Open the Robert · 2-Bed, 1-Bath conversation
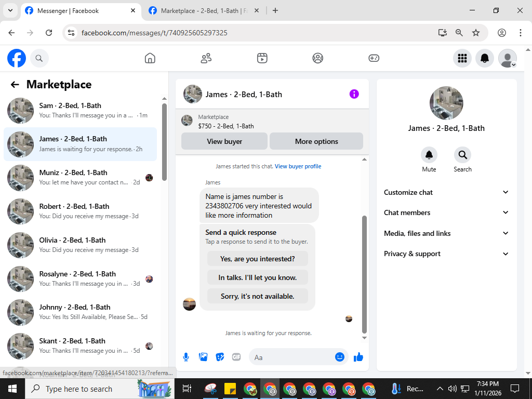This screenshot has height=399, width=532. coord(80,211)
